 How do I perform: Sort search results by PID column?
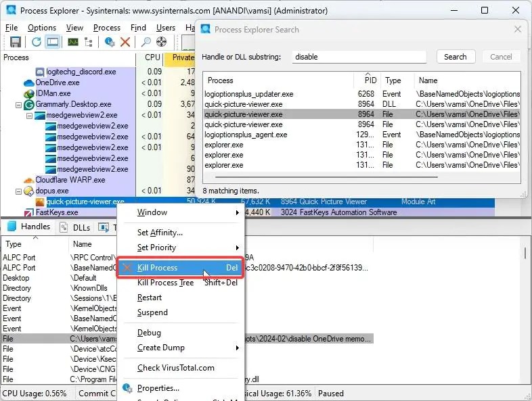pyautogui.click(x=368, y=80)
